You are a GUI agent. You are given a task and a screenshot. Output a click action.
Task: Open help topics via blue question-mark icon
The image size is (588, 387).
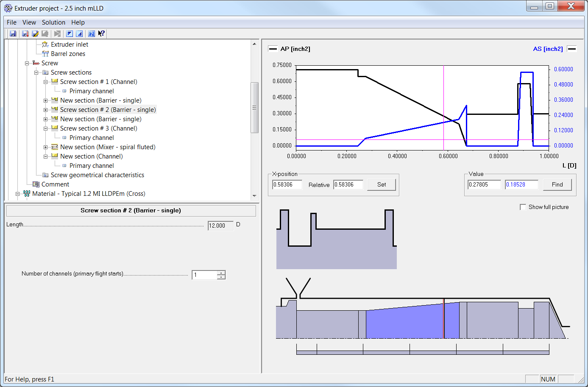pyautogui.click(x=92, y=33)
